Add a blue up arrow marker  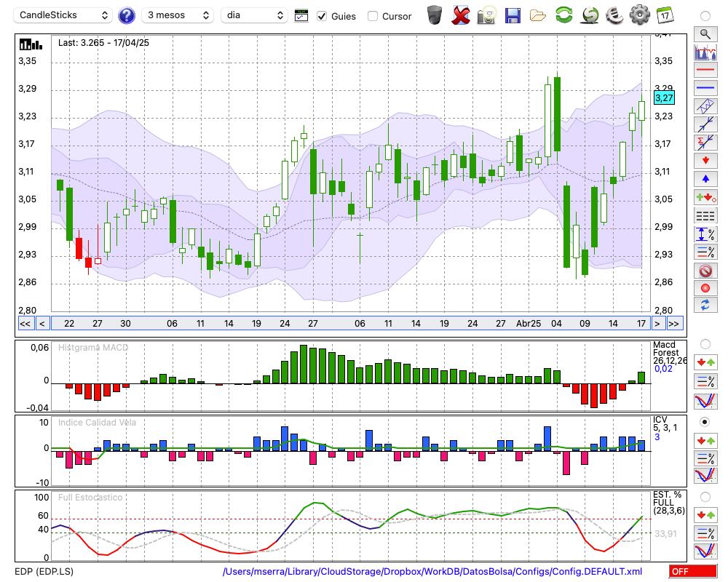coord(705,179)
